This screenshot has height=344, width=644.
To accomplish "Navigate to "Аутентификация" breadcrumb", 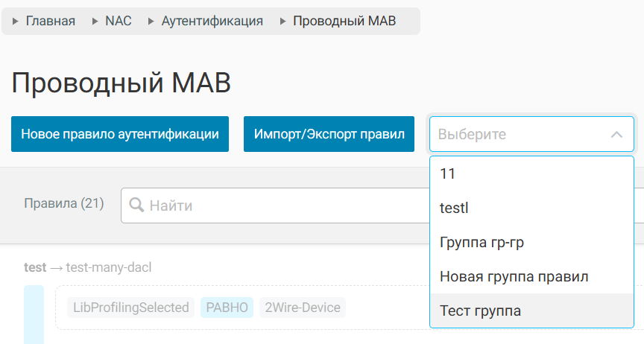I will [x=212, y=21].
